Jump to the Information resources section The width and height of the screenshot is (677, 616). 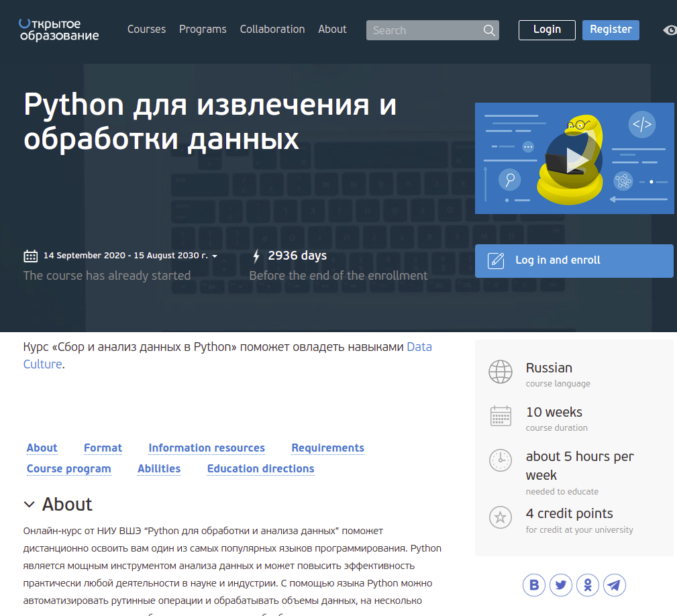coord(207,448)
